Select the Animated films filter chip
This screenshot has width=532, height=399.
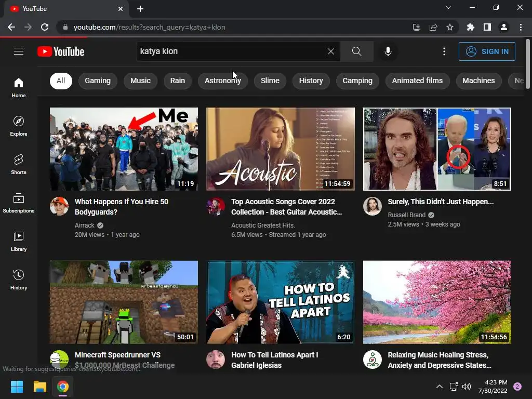tap(417, 81)
